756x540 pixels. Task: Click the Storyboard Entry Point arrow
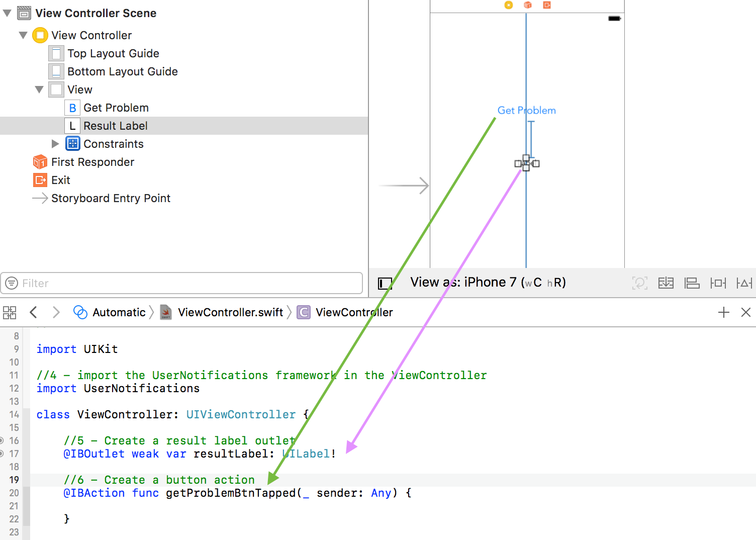coord(40,198)
